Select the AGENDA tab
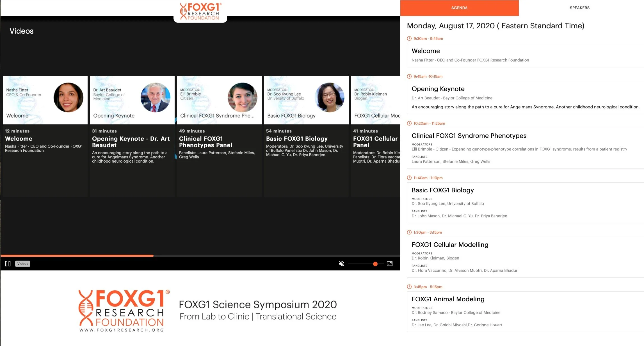 459,8
